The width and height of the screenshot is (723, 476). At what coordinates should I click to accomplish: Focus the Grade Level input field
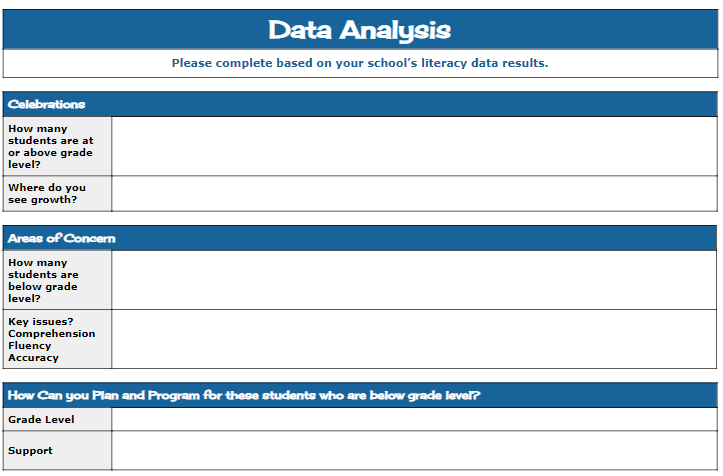[x=414, y=419]
